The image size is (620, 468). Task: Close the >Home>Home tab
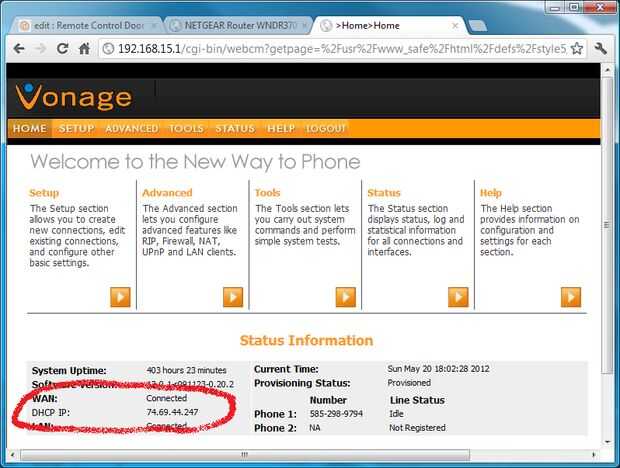click(x=455, y=26)
